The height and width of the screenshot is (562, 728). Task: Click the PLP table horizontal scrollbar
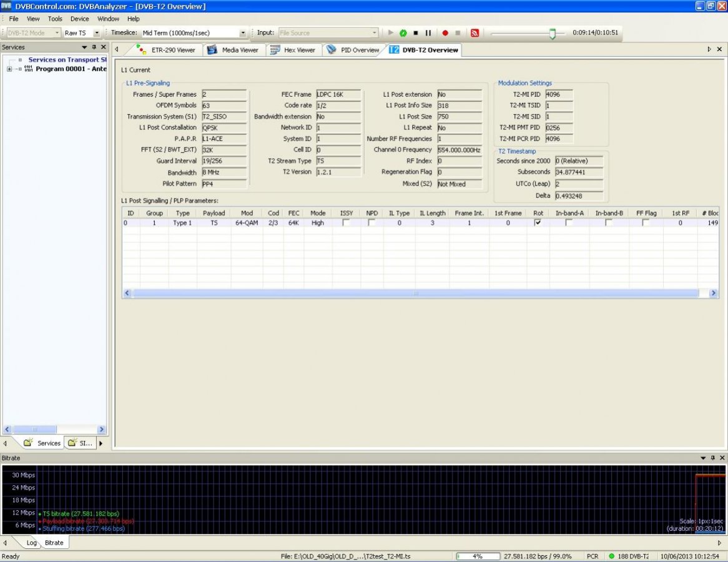[x=415, y=293]
